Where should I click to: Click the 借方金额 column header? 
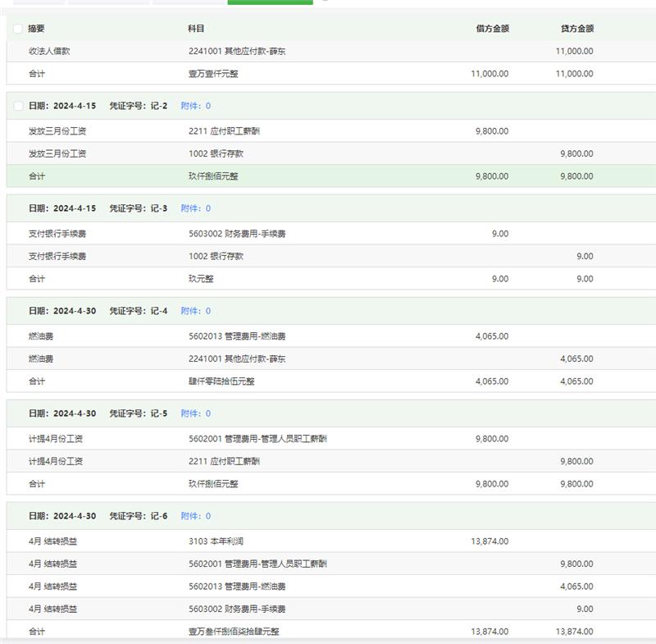[492, 29]
